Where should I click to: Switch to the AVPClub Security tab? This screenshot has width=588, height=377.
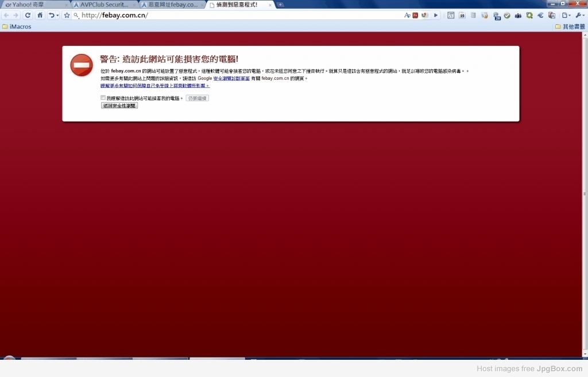(105, 5)
